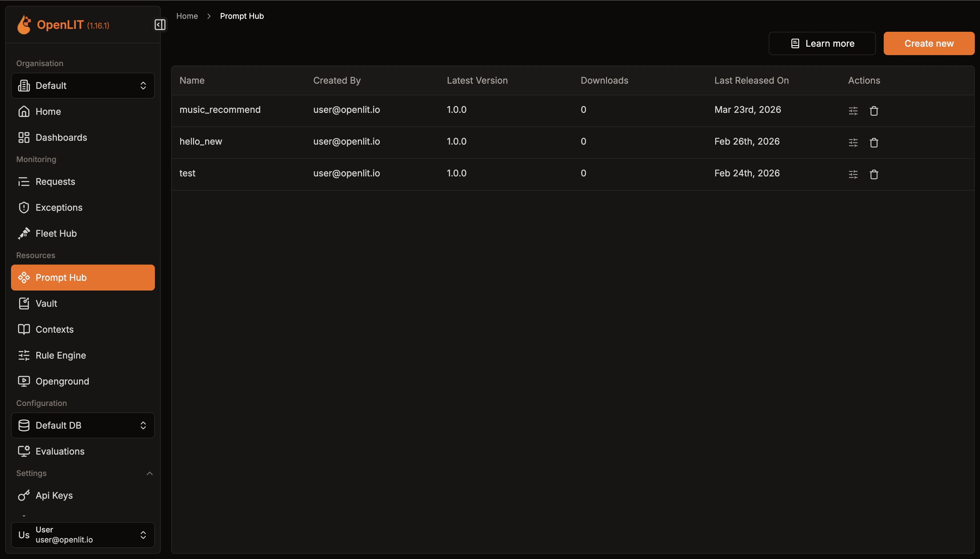Delete the music_recommend prompt
The width and height of the screenshot is (980, 559).
click(x=874, y=111)
